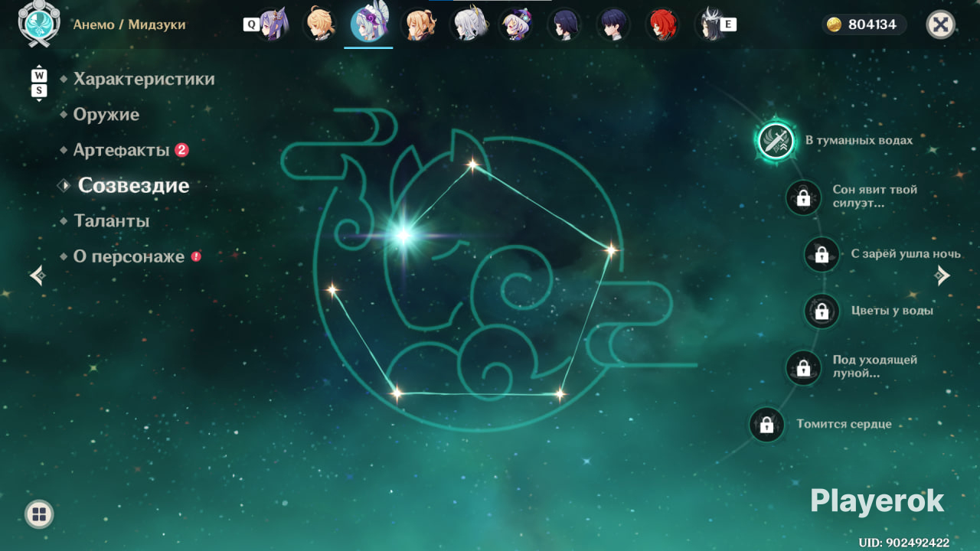Click the Q previous-character key hint
Screen dimensions: 980x551
pyautogui.click(x=250, y=24)
